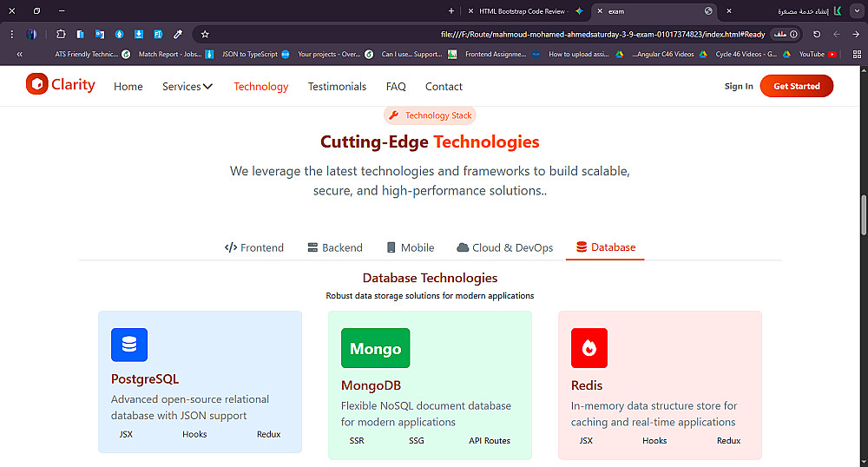Click the page vertical scrollbar thumb
This screenshot has width=868, height=467.
pyautogui.click(x=864, y=215)
